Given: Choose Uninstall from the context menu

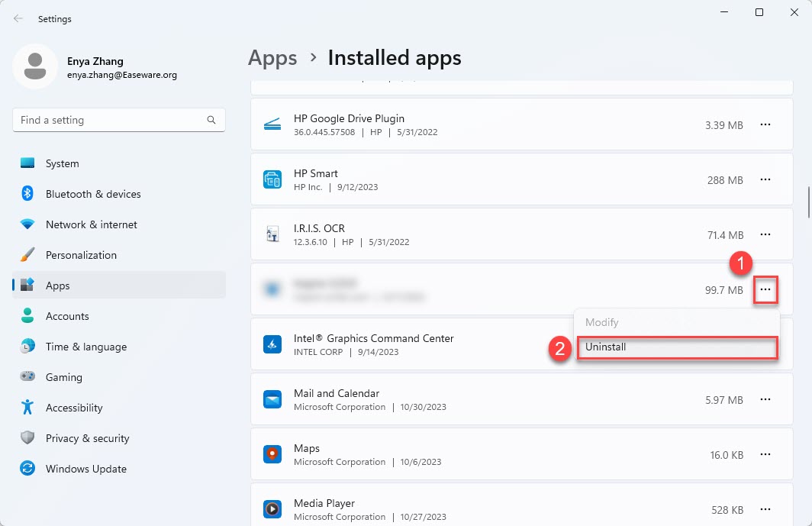Looking at the screenshot, I should click(x=676, y=347).
